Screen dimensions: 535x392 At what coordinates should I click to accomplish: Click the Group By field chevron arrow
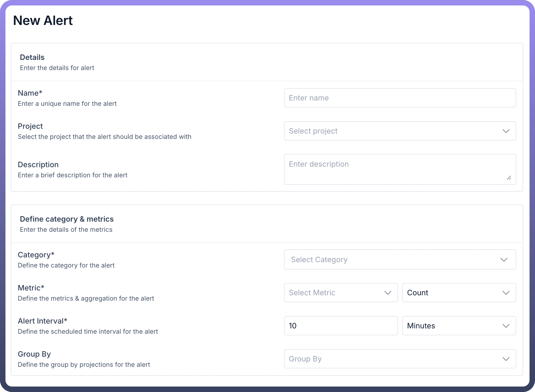pos(506,359)
